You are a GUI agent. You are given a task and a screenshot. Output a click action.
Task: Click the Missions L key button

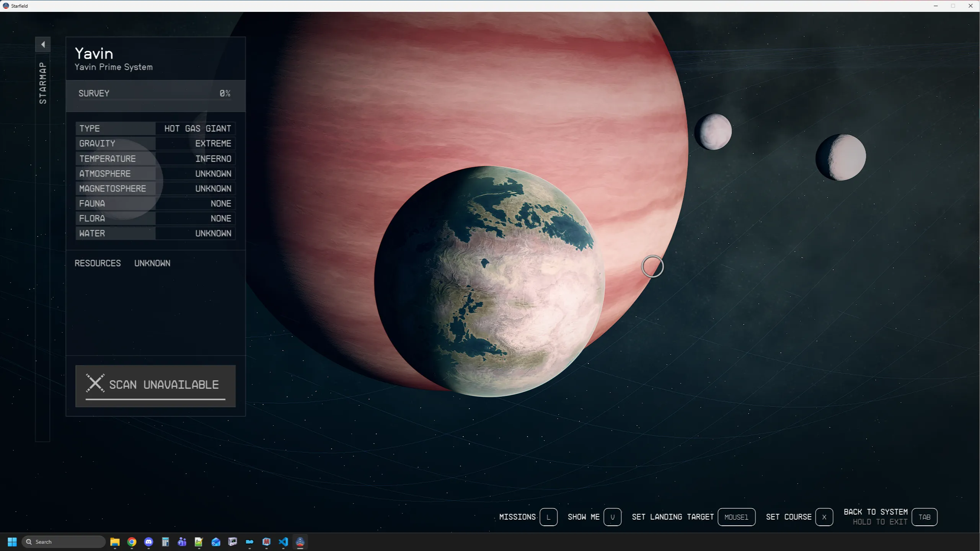click(548, 517)
